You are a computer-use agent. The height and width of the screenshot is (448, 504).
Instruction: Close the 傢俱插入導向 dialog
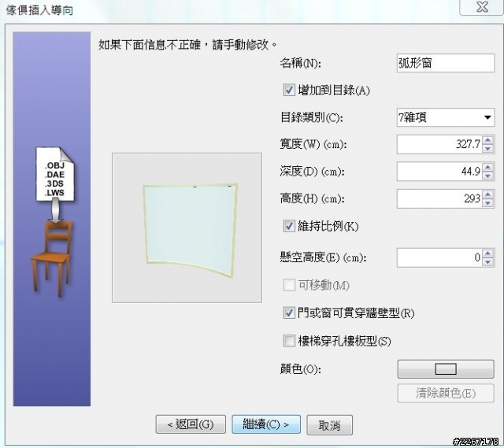click(x=482, y=7)
